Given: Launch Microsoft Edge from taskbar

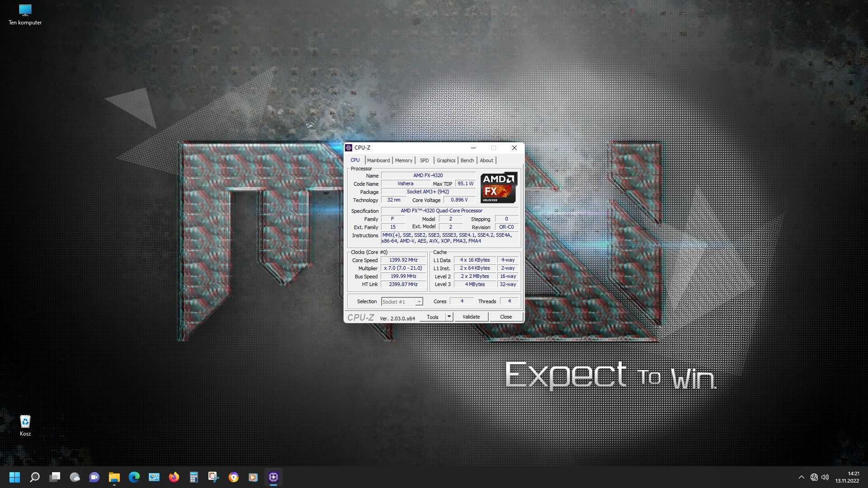Looking at the screenshot, I should click(x=134, y=477).
